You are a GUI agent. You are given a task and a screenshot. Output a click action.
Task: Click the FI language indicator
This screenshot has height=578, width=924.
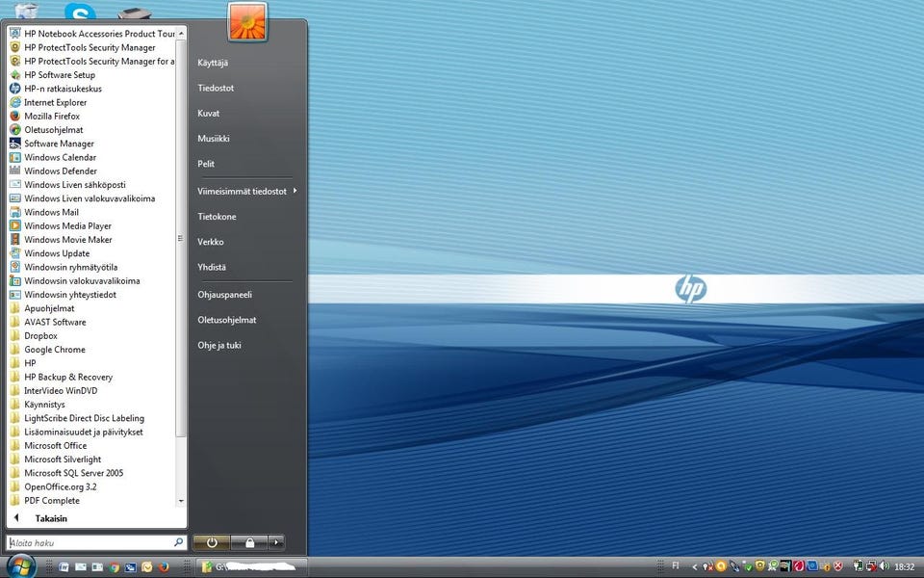[x=676, y=565]
